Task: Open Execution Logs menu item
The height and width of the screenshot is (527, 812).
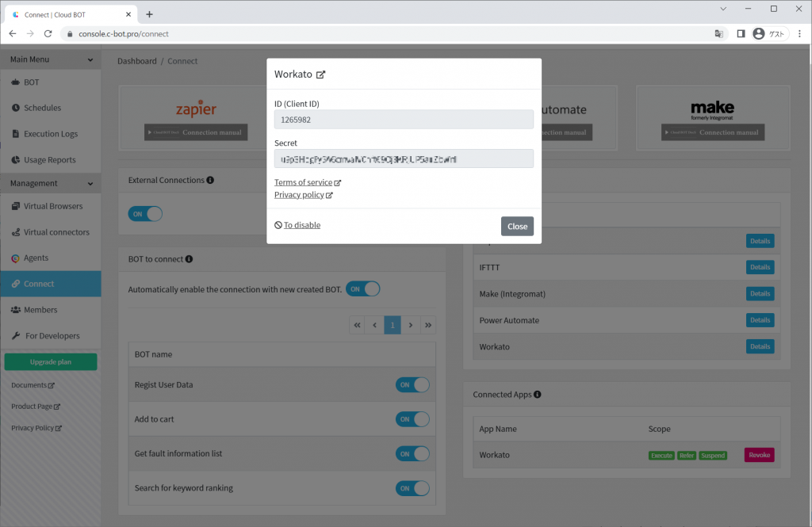Action: click(x=51, y=134)
